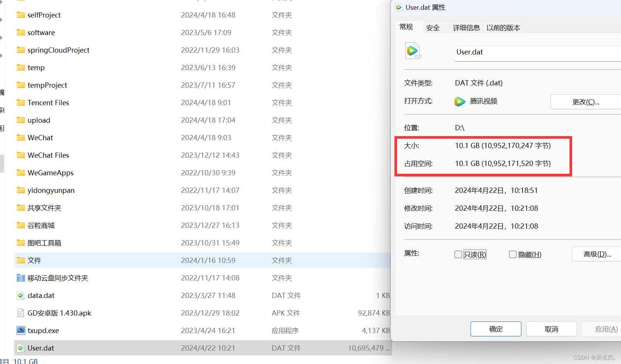
Task: Open the 移动云盘同步文件夹 item
Action: tap(58, 278)
